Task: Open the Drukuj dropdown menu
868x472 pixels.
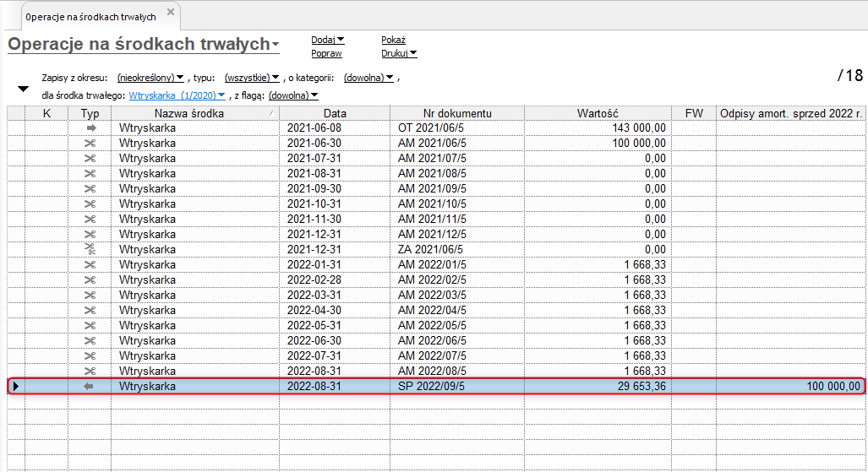Action: [x=399, y=54]
